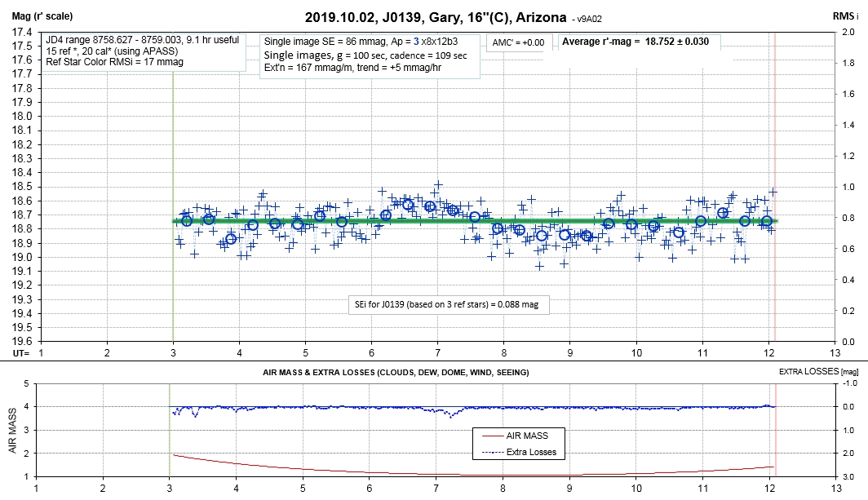The width and height of the screenshot is (868, 500).
Task: Click the 17.4 magnitude tick label
Action: pos(21,32)
